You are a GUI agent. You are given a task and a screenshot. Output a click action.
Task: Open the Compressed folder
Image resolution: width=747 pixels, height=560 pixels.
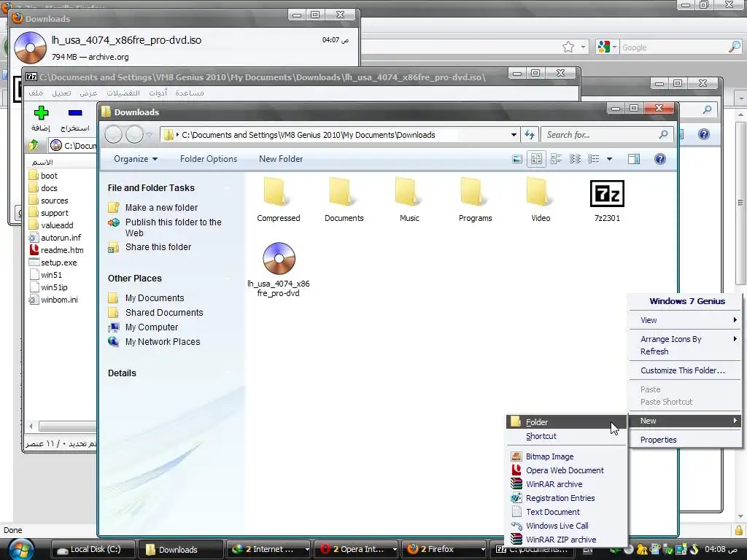coord(278,200)
